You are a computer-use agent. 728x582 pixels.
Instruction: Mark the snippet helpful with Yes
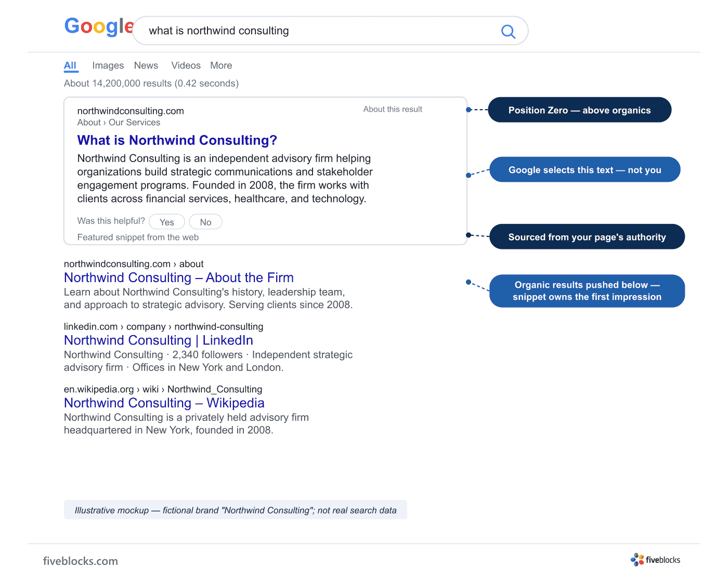(167, 222)
